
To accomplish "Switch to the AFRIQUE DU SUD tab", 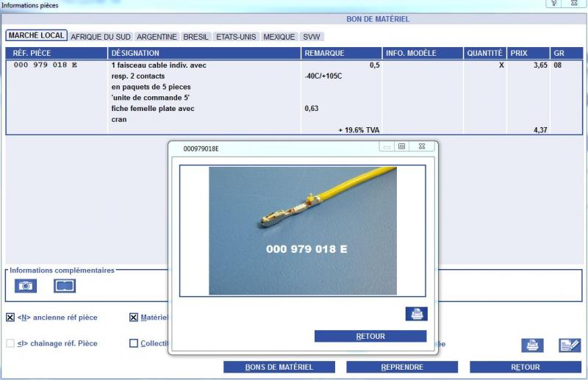I will pyautogui.click(x=101, y=37).
